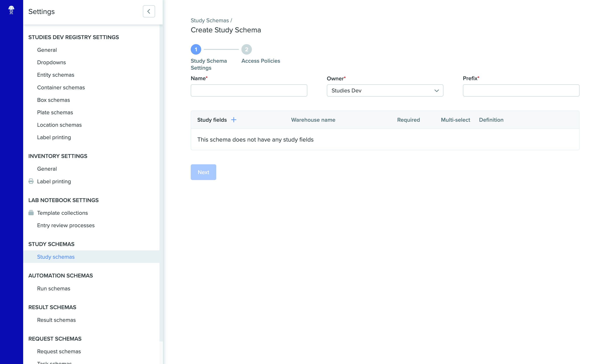Screen dimensions: 606x364
Task: Open Label printing under Registry Settings
Action: [x=54, y=137]
